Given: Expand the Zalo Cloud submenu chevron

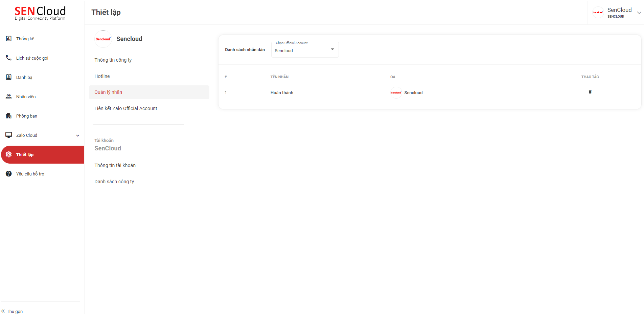Looking at the screenshot, I should coord(77,135).
